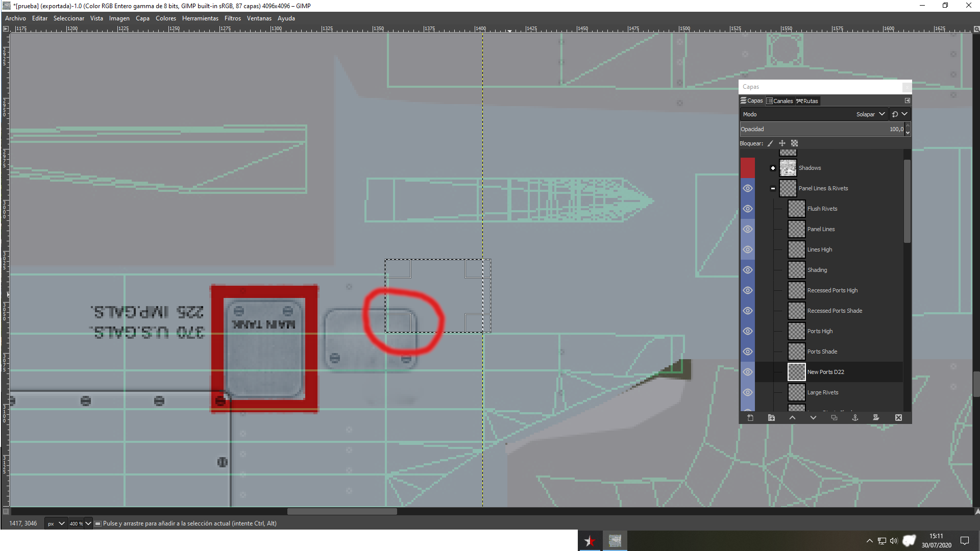Screen dimensions: 980x551
Task: Hide the Ports Shade layer
Action: tap(748, 352)
